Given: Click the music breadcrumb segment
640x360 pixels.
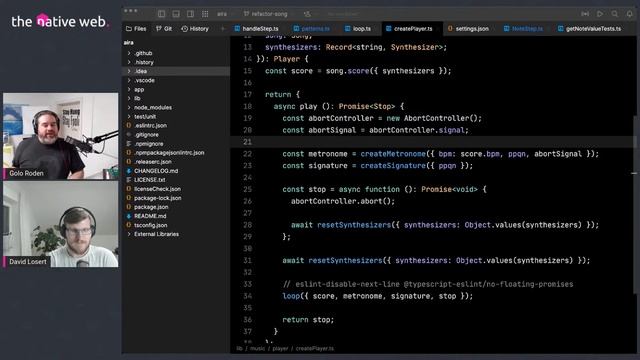Looking at the screenshot, I should [x=257, y=349].
